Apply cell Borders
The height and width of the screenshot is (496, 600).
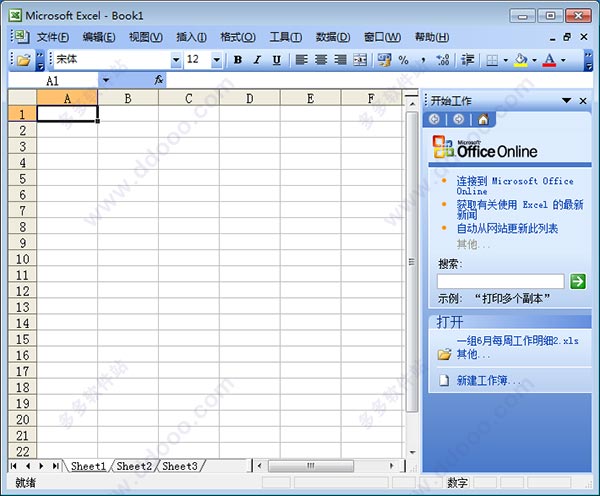(492, 60)
